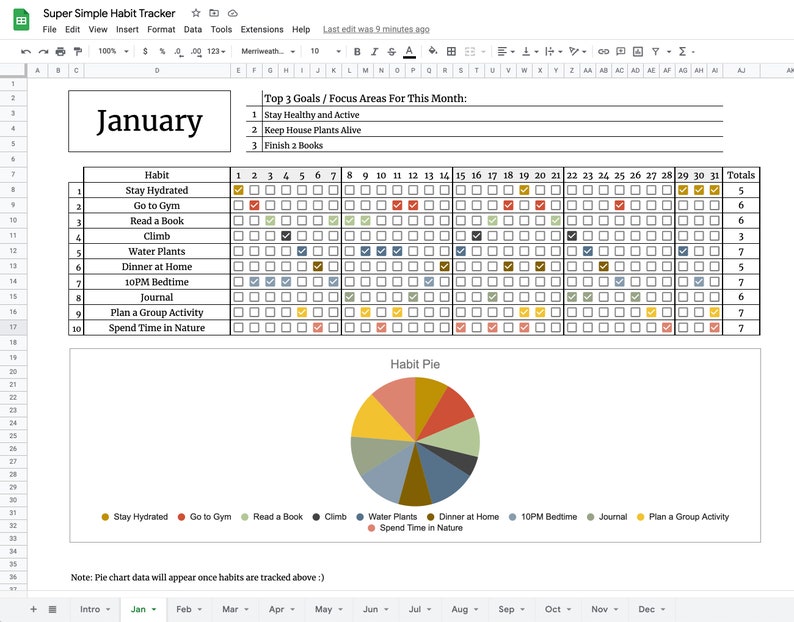The height and width of the screenshot is (622, 794).
Task: Star the Super Simple Habit Tracker document
Action: (196, 13)
